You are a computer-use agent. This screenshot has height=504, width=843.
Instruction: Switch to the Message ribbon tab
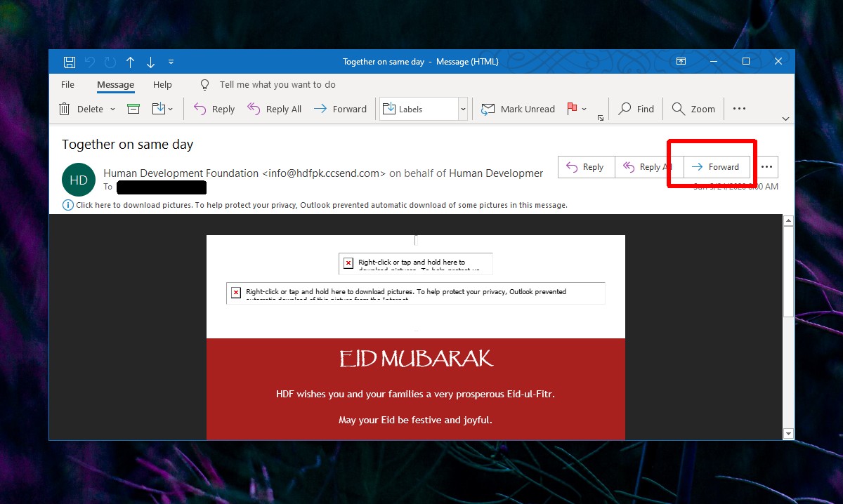pyautogui.click(x=115, y=84)
